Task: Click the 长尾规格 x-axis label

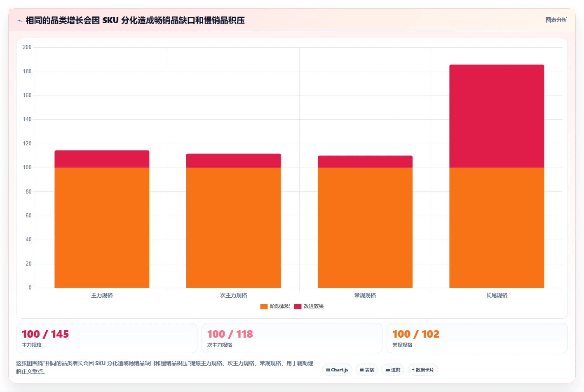Action: [497, 295]
